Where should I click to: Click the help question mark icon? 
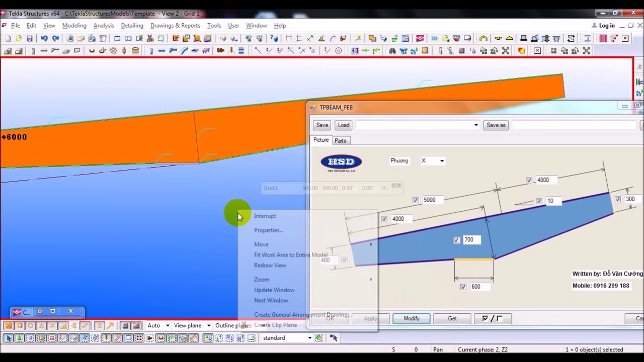click(x=274, y=38)
